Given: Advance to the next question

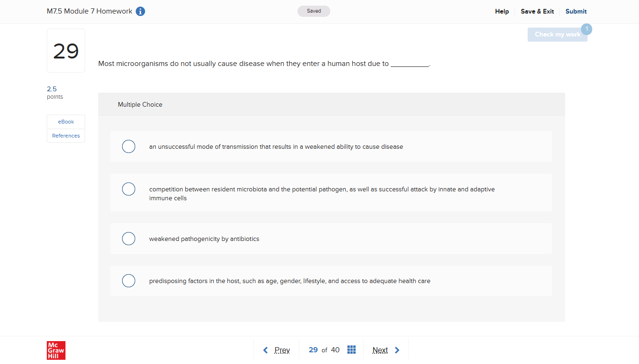Looking at the screenshot, I should 380,349.
